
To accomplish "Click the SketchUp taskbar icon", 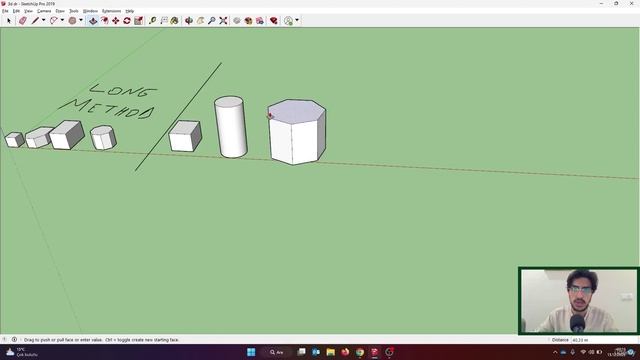I will [374, 352].
